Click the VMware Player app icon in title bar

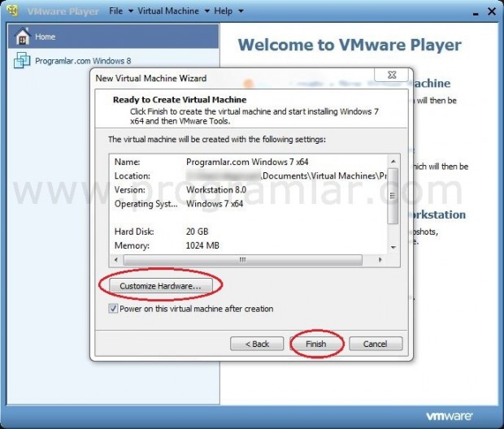(x=12, y=11)
